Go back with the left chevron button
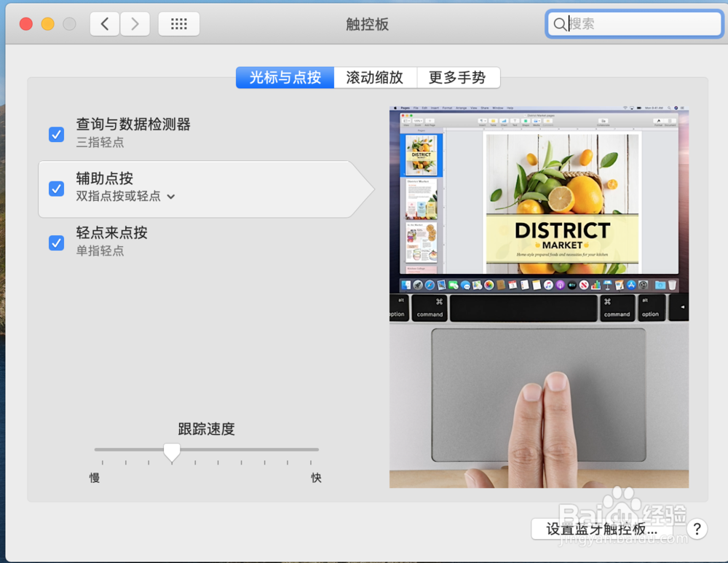Image resolution: width=728 pixels, height=563 pixels. coord(105,24)
